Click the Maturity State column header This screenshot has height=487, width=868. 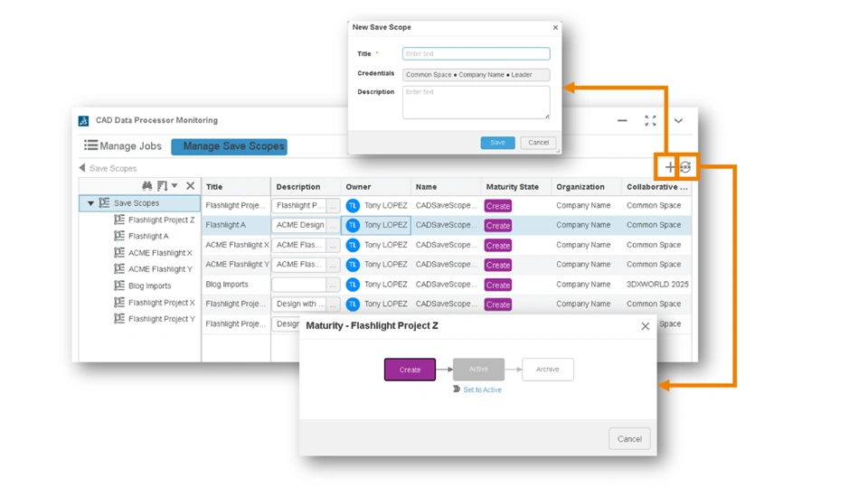coord(512,187)
